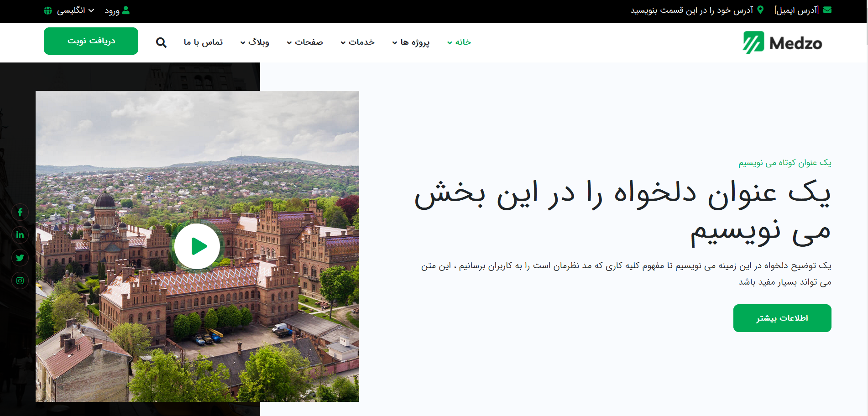The height and width of the screenshot is (416, 868).
Task: Click the search magnifier icon
Action: 161,42
